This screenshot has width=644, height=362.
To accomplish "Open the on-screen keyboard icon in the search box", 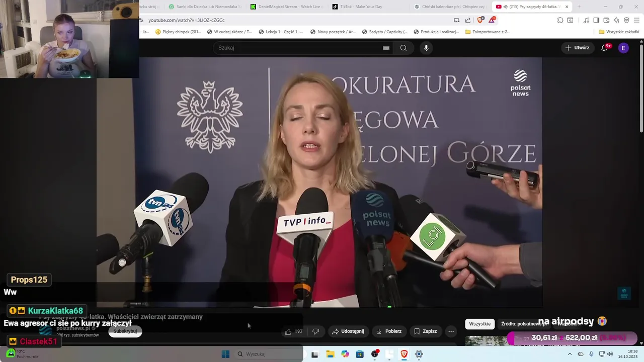I will [386, 48].
